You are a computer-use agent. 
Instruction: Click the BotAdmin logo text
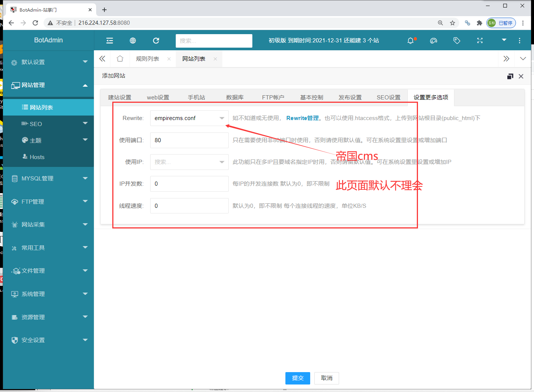pyautogui.click(x=48, y=40)
